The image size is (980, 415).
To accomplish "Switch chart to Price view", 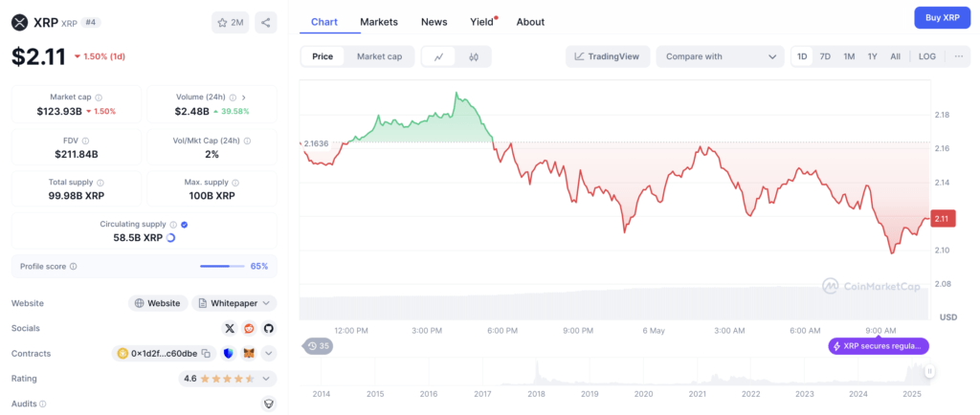I will tap(323, 56).
